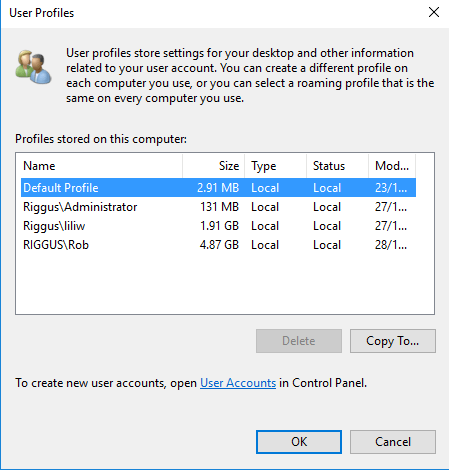This screenshot has height=470, width=449.
Task: Sort profiles by Name column header
Action: pyautogui.click(x=99, y=166)
